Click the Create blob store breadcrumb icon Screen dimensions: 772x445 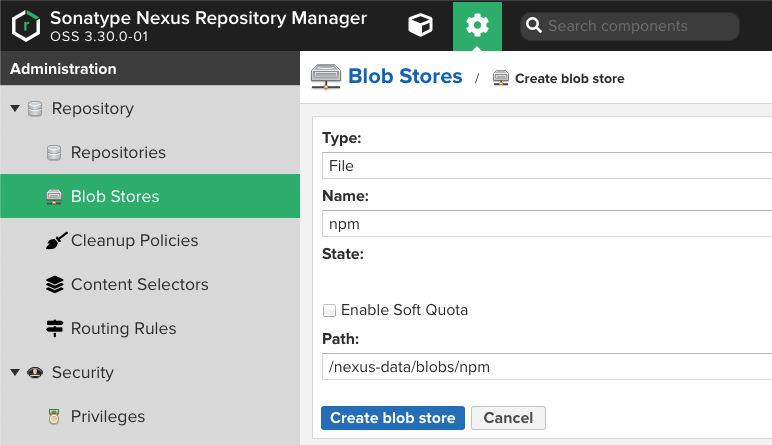click(x=501, y=78)
